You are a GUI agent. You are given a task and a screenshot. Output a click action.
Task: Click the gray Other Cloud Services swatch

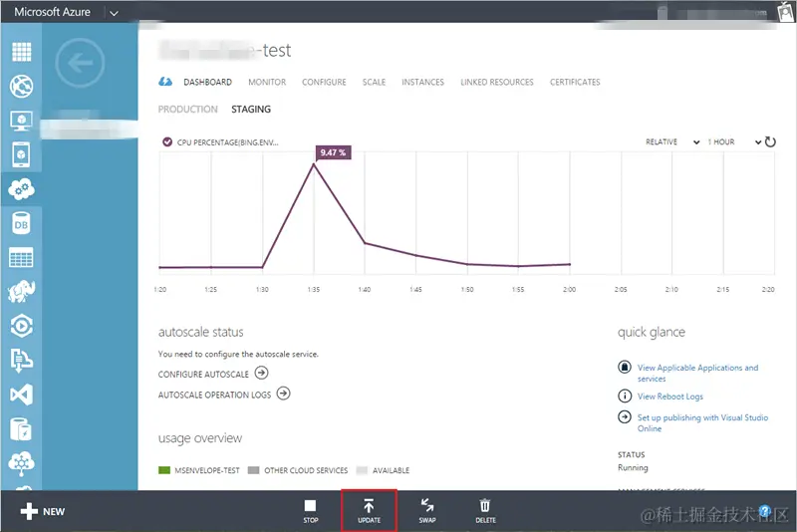[254, 470]
